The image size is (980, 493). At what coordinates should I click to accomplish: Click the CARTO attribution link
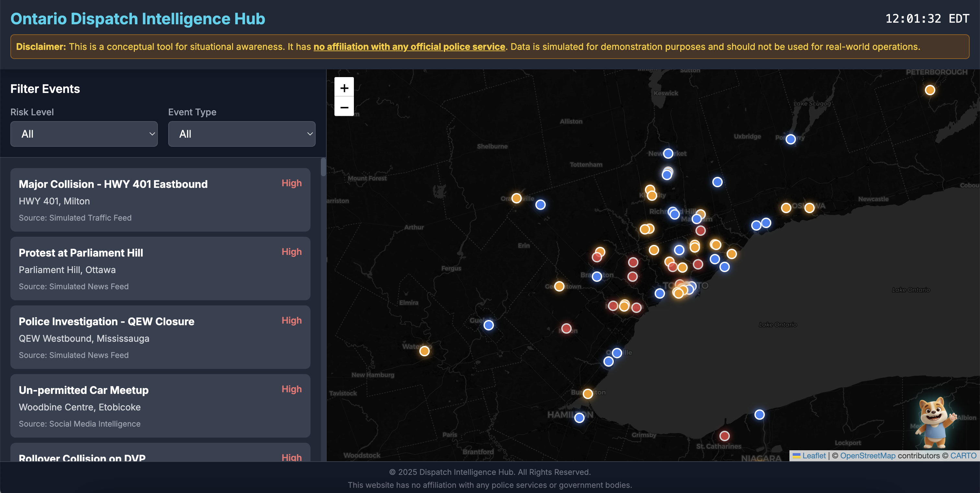963,455
